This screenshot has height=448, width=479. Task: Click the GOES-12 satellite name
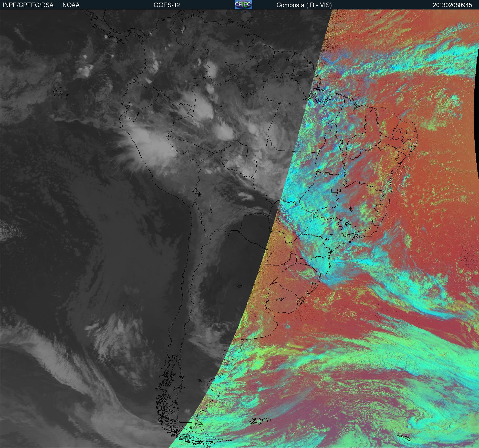[166, 5]
